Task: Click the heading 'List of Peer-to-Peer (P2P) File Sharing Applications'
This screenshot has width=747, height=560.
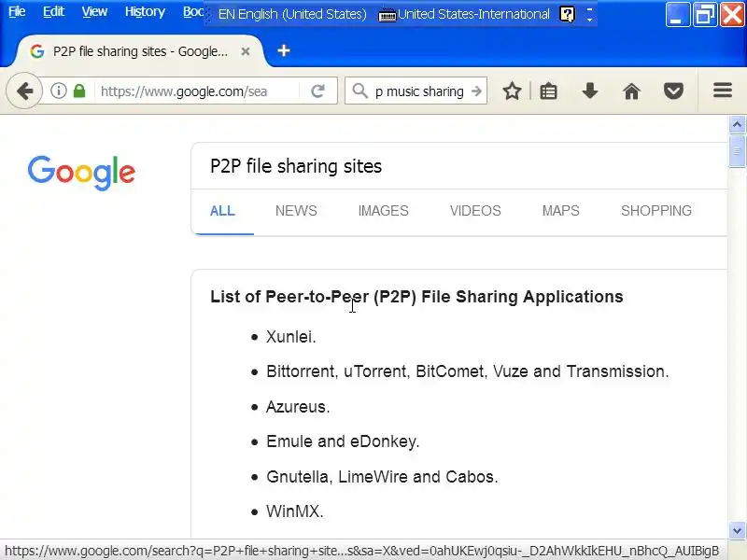Action: click(x=416, y=297)
